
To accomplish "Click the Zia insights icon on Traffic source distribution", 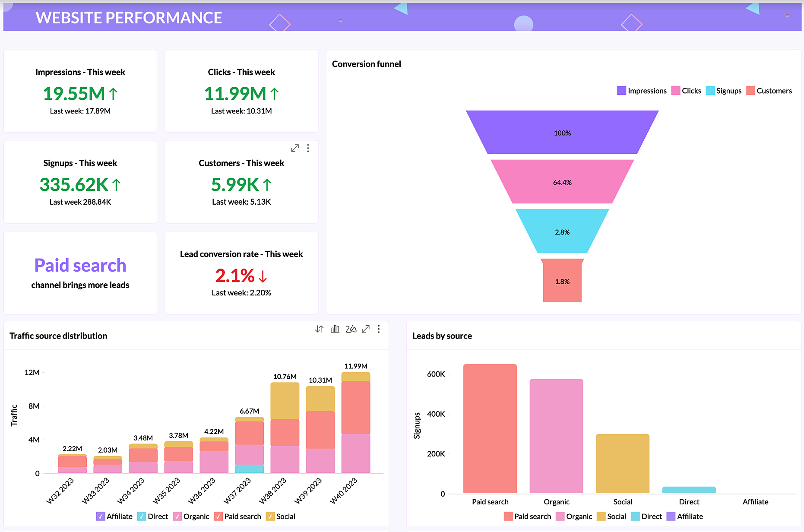I will coord(351,329).
